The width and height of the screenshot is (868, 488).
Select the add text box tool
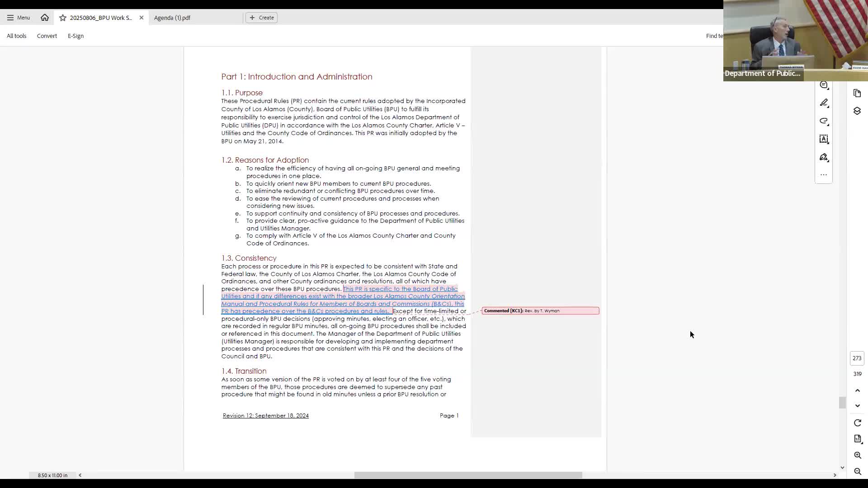click(824, 139)
